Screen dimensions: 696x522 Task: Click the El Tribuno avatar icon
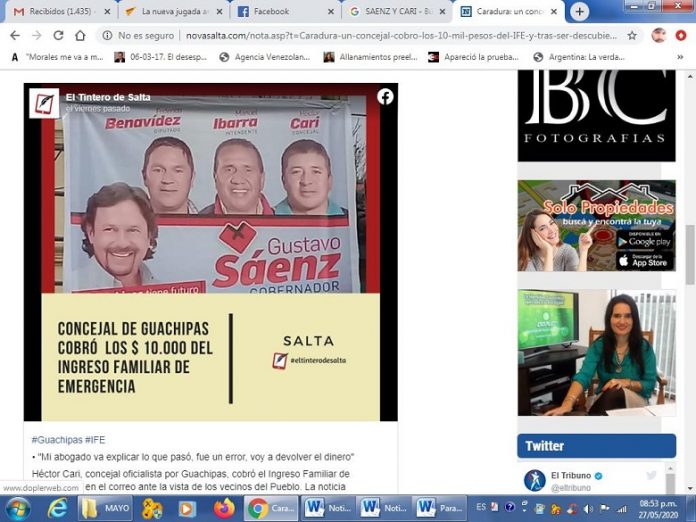click(534, 481)
